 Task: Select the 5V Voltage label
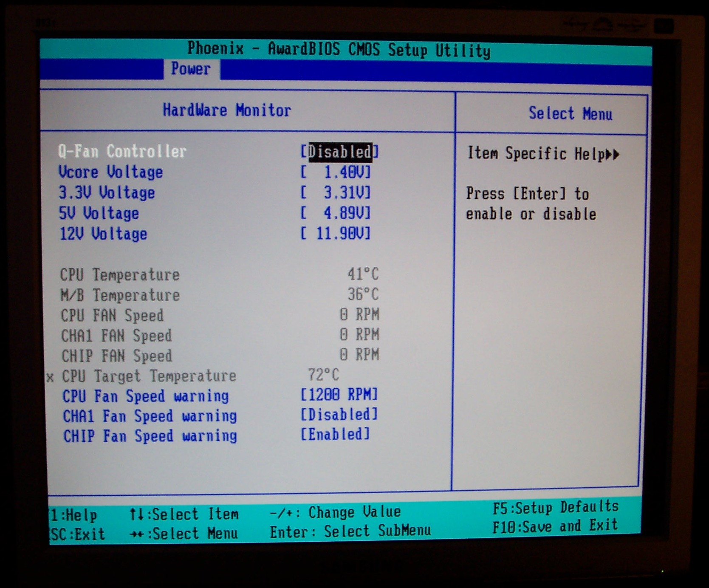pos(99,213)
